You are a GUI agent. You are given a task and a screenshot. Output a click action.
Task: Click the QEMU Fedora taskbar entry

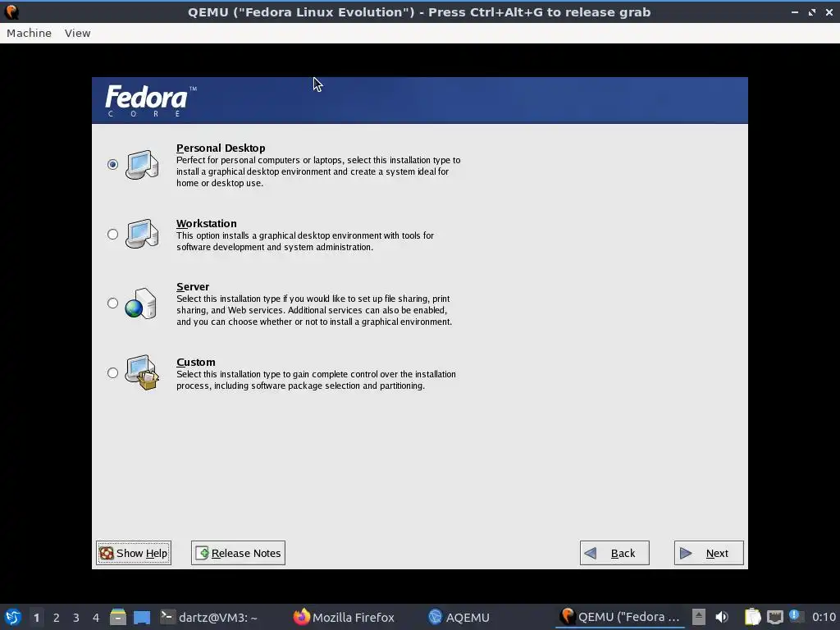[x=620, y=617]
